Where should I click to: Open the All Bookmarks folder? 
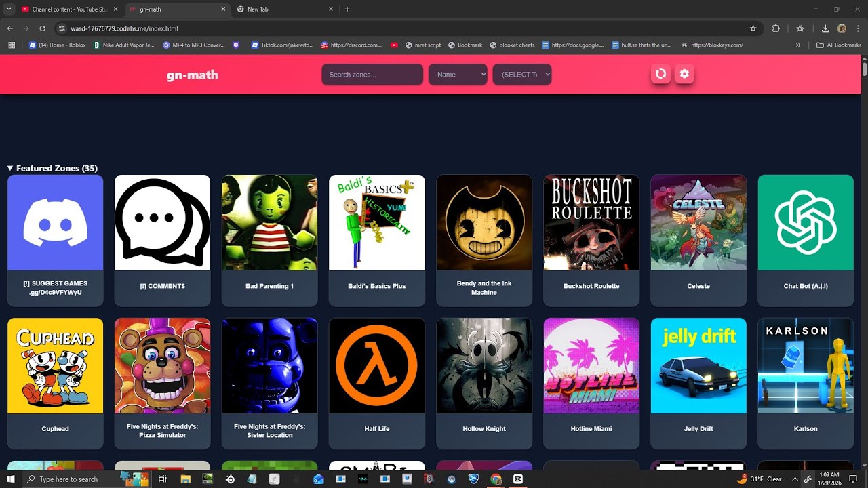click(839, 45)
